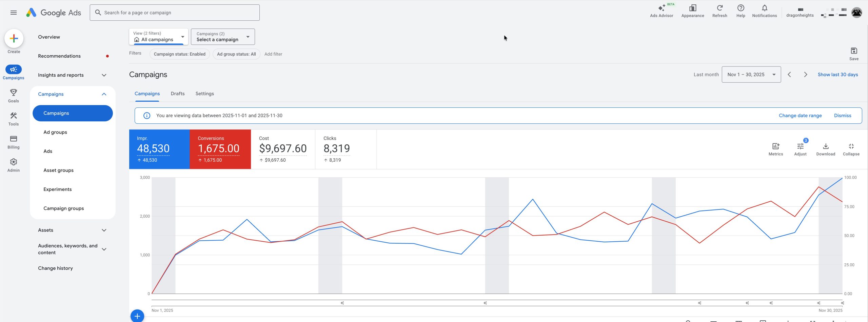Toggle the Impr. metric card
The height and width of the screenshot is (322, 868).
coord(159,149)
